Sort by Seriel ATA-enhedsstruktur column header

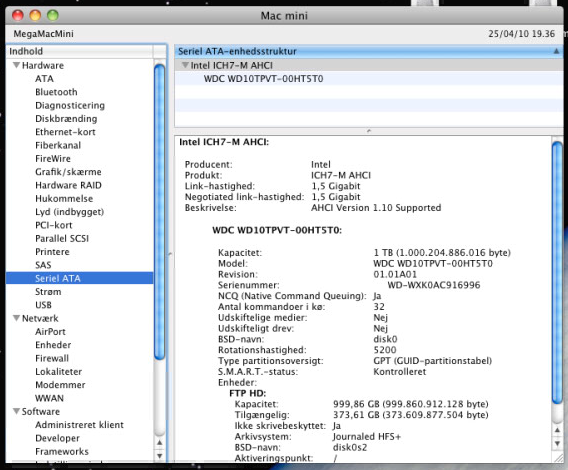368,51
